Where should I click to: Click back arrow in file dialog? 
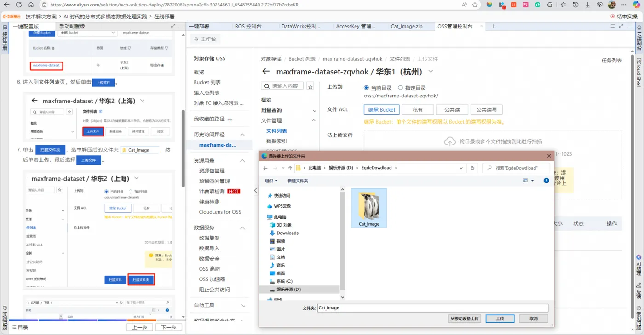(265, 168)
